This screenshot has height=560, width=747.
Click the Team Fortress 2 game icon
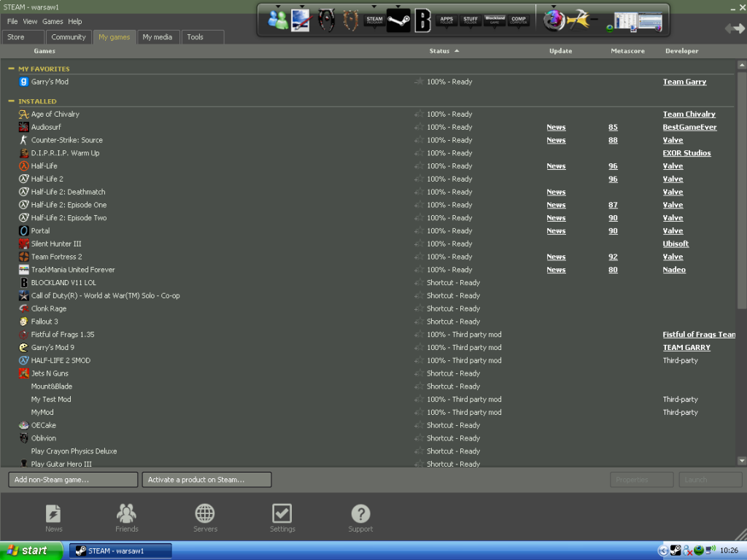point(24,257)
